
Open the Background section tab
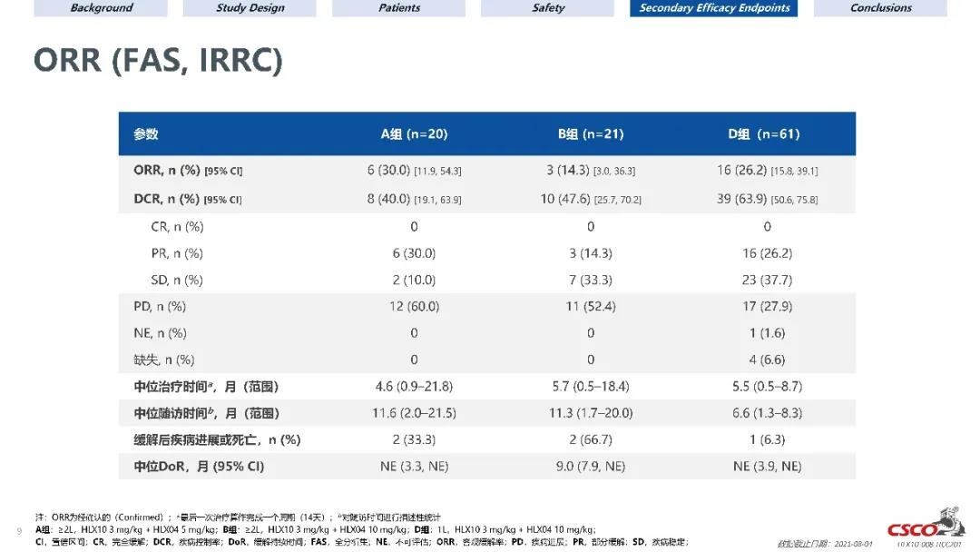[x=102, y=8]
